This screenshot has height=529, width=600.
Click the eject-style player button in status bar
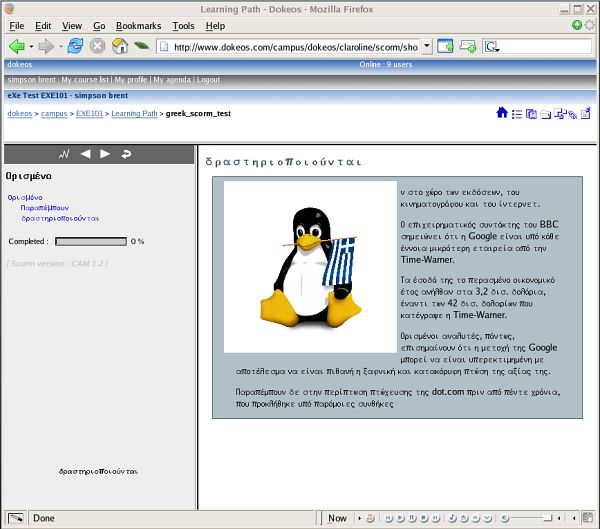464,518
